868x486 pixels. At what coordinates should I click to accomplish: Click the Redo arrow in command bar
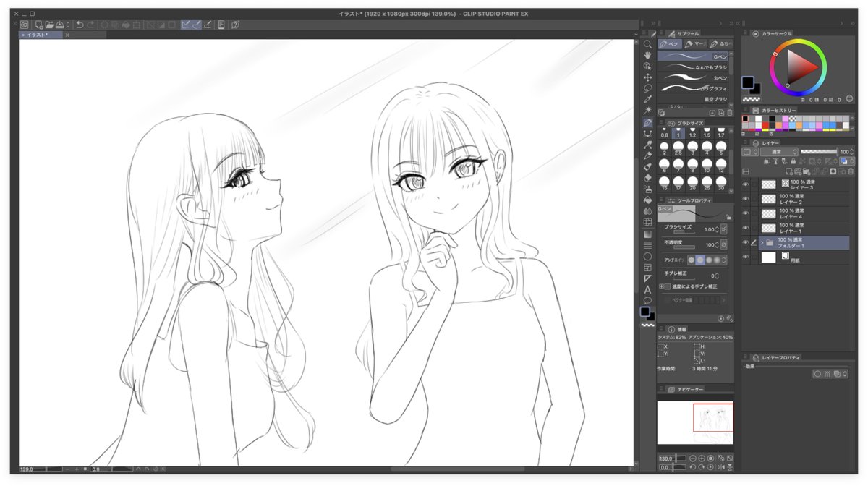pyautogui.click(x=90, y=25)
